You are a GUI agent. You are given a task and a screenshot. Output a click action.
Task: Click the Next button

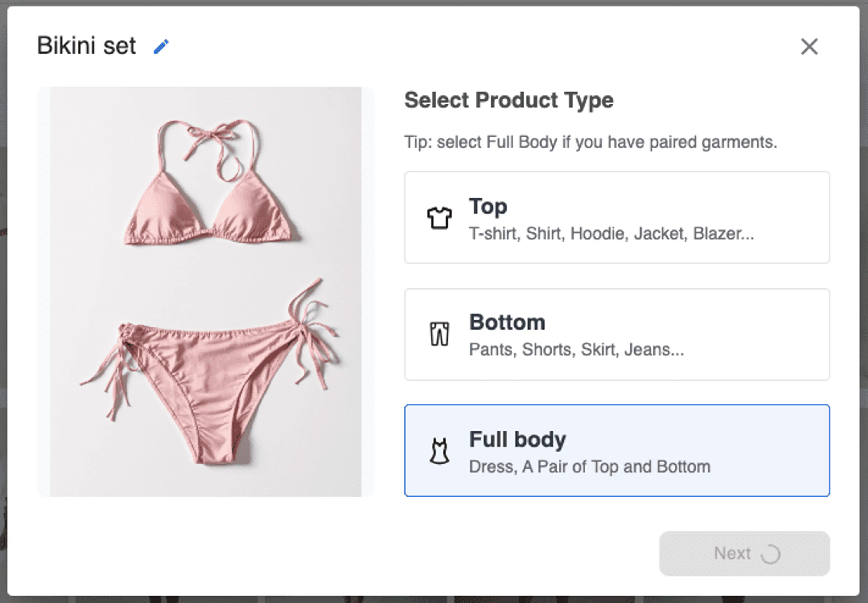(x=744, y=554)
